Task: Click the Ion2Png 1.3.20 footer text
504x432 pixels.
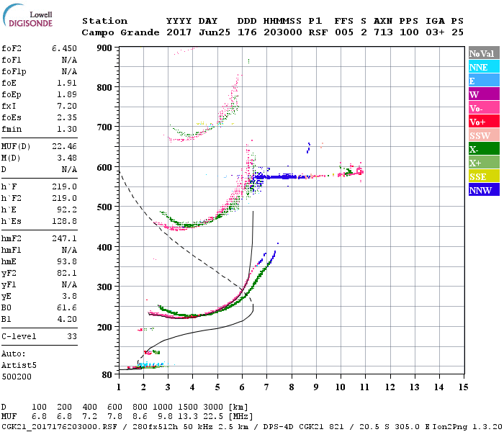Action: (467, 426)
